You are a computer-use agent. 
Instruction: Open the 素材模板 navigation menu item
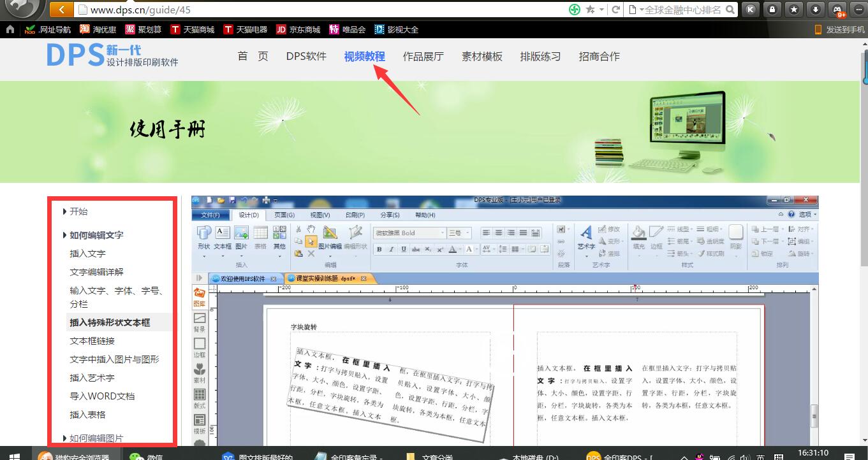point(482,56)
